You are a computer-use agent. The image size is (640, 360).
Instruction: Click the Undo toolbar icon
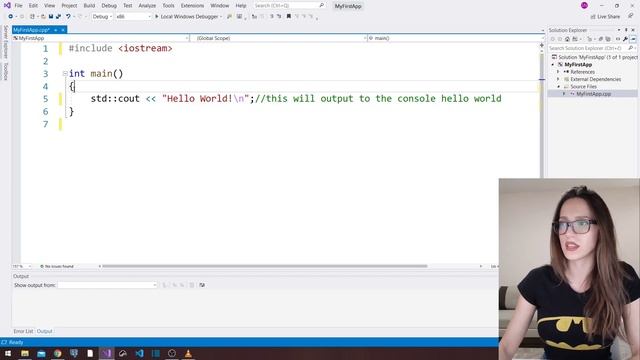click(x=68, y=16)
